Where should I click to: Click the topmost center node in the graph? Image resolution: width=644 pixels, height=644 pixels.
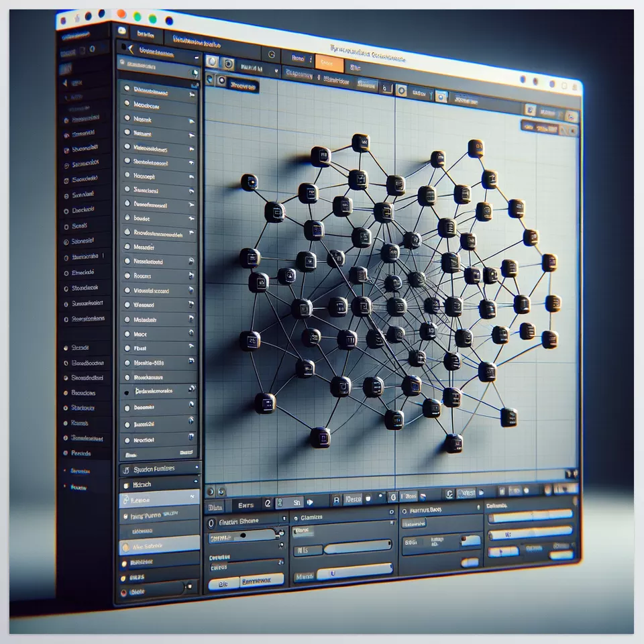(x=361, y=143)
